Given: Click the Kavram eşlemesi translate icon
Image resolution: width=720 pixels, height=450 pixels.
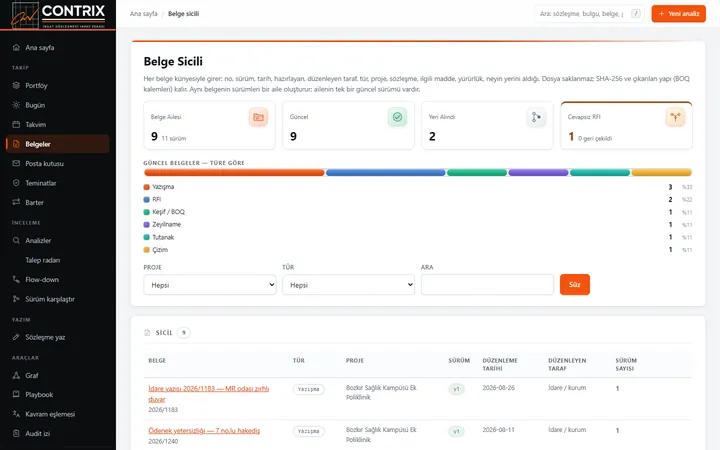Looking at the screenshot, I should click(x=16, y=414).
